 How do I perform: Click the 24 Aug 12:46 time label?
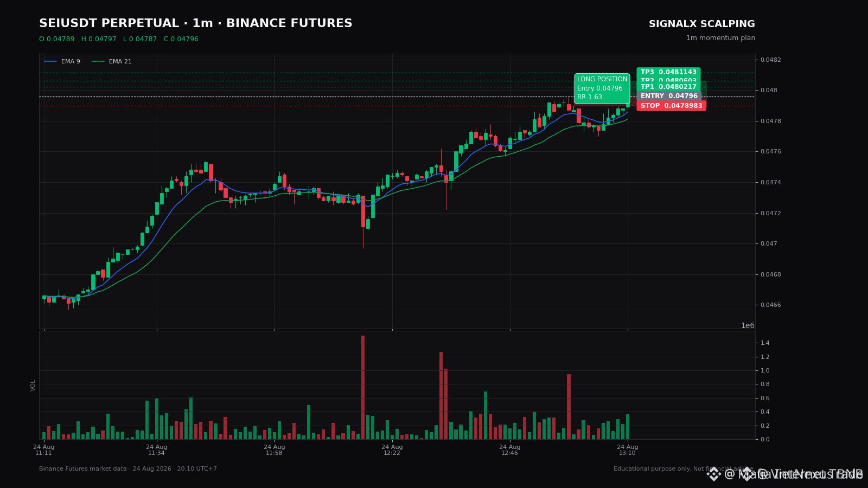click(510, 450)
